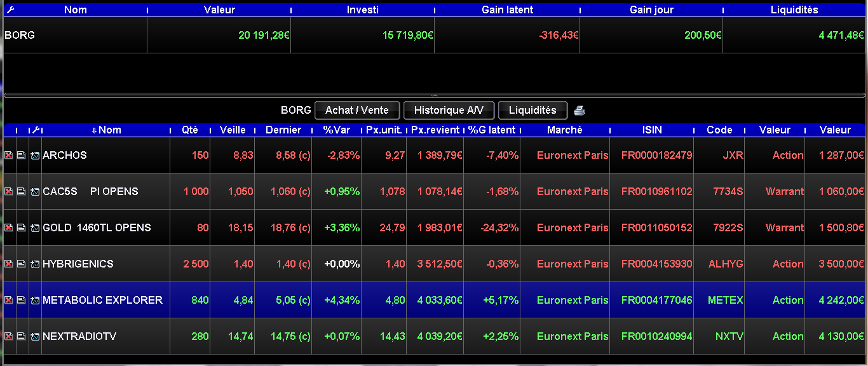
Task: Open document icon on NEXTRADIOTV row
Action: 22,336
